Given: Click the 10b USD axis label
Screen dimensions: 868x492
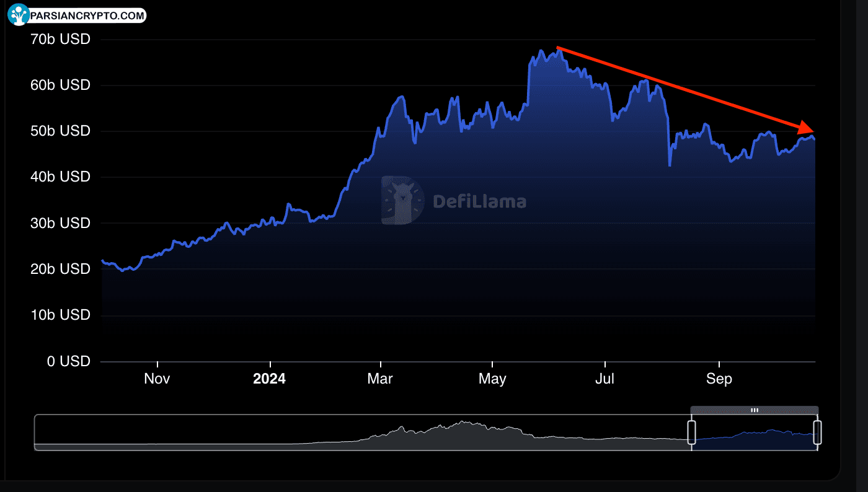Looking at the screenshot, I should (60, 315).
